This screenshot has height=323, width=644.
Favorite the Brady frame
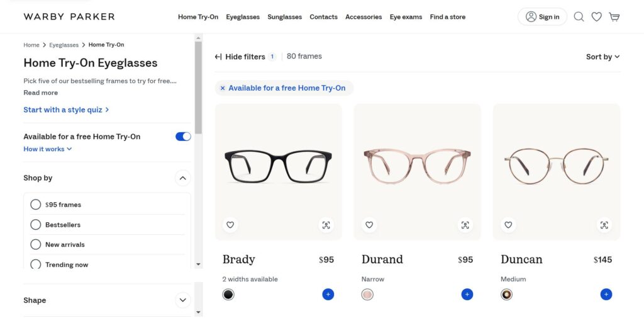[230, 225]
